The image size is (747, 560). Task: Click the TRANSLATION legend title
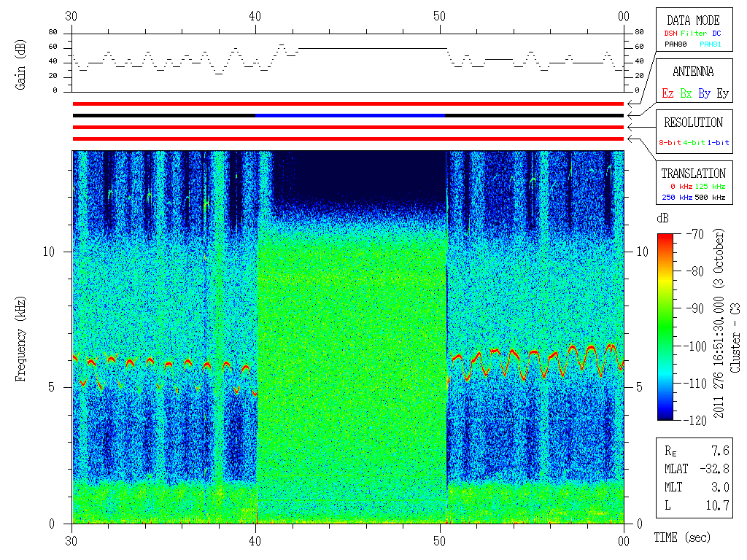click(x=693, y=174)
